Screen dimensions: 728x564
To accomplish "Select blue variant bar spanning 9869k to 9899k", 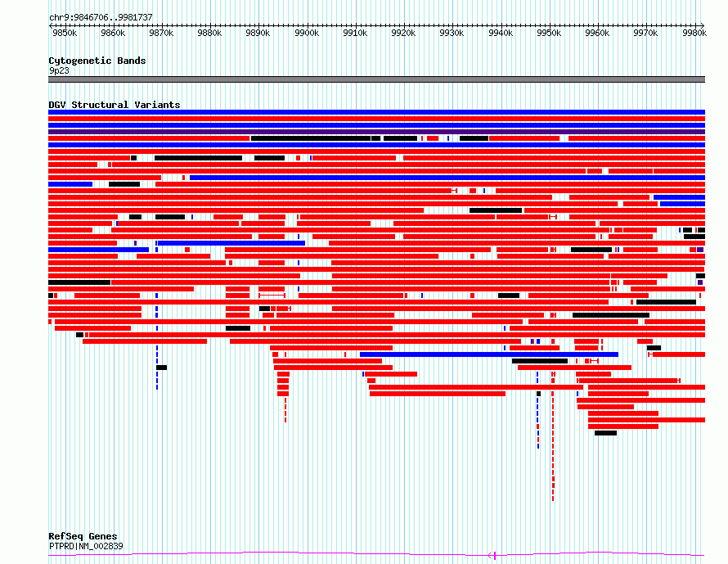I will click(231, 243).
